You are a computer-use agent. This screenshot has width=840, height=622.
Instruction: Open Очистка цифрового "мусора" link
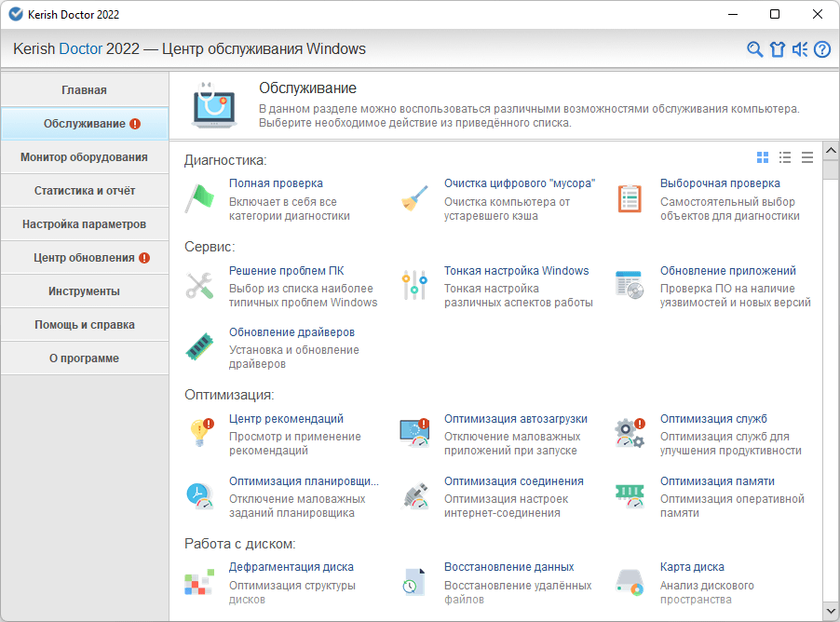pos(520,183)
